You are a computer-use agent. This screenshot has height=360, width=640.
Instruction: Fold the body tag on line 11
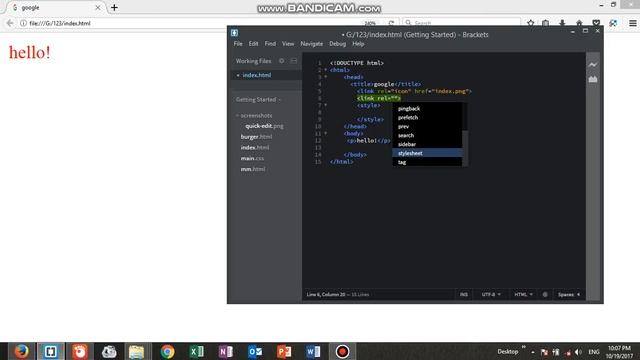pyautogui.click(x=325, y=133)
